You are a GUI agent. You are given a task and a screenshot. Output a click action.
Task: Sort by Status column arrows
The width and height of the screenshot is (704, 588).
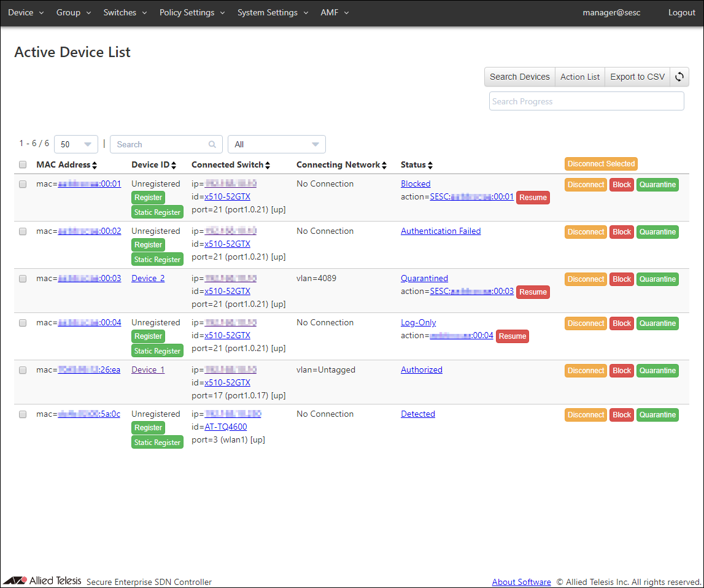click(430, 165)
